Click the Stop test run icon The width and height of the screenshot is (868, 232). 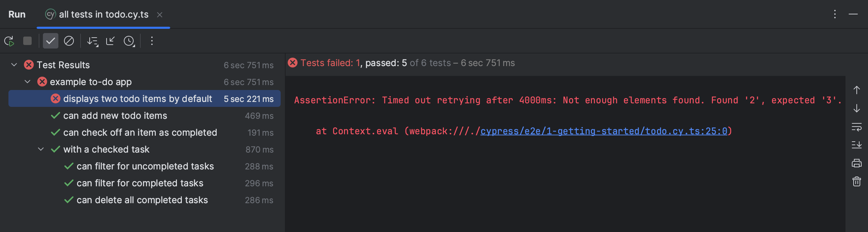coord(28,41)
